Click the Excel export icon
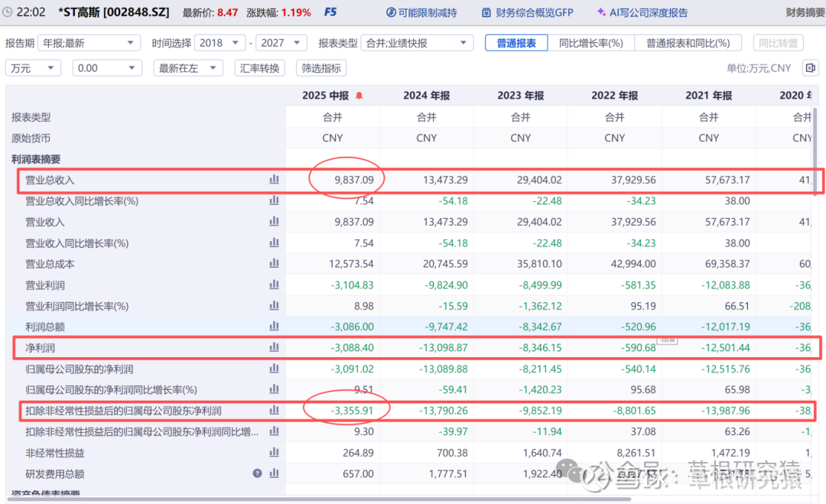 tap(810, 68)
